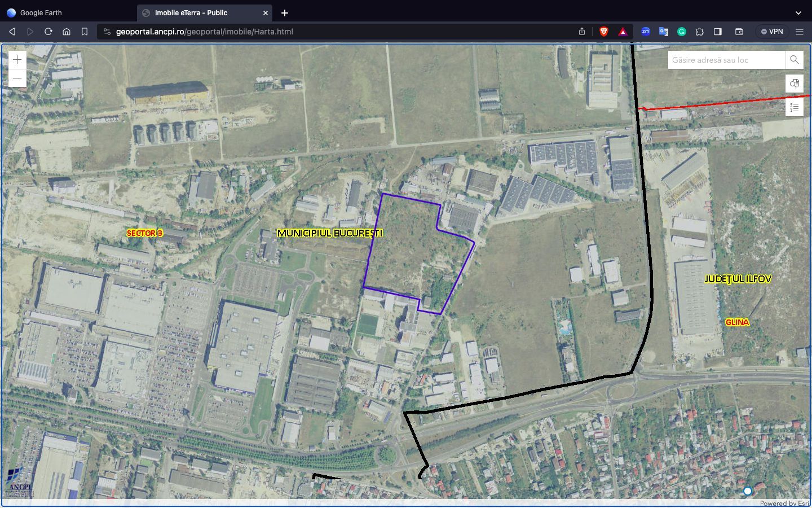Expand the tab search chevron at top right
The image size is (812, 508).
tap(798, 12)
